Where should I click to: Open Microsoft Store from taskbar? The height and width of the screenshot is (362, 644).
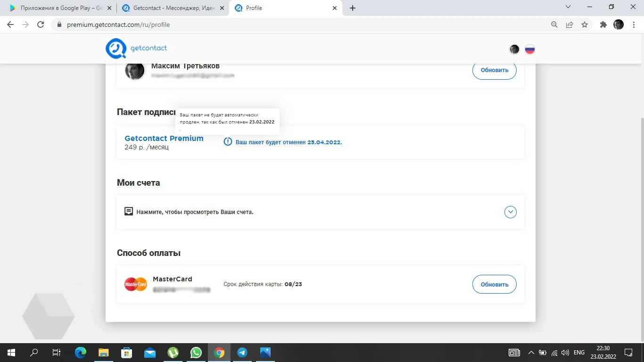(126, 353)
